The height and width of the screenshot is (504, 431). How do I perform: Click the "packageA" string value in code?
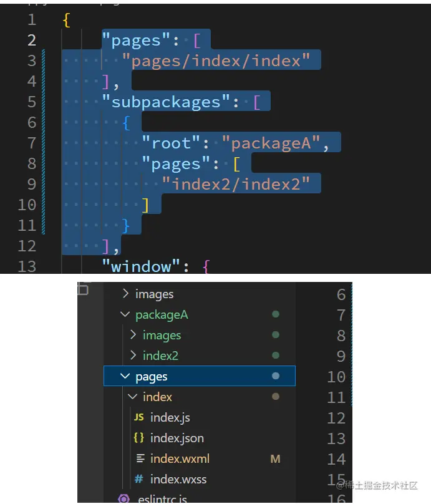[271, 143]
